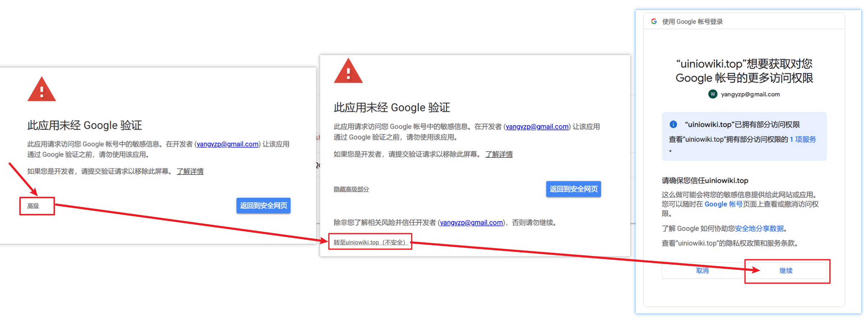Click 查看“uiniowiki.top”的隐私权政策和服务条款 text
This screenshot has height=322, width=868.
(x=729, y=243)
